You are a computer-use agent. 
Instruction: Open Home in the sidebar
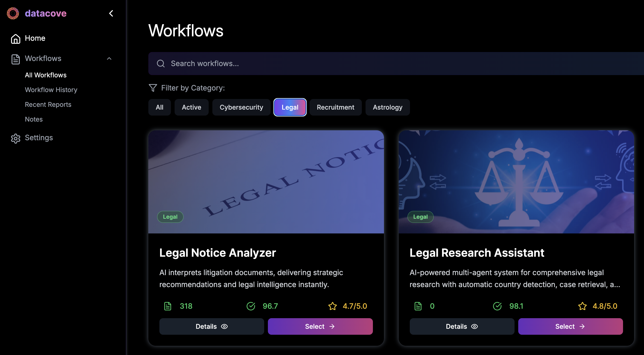pyautogui.click(x=35, y=38)
